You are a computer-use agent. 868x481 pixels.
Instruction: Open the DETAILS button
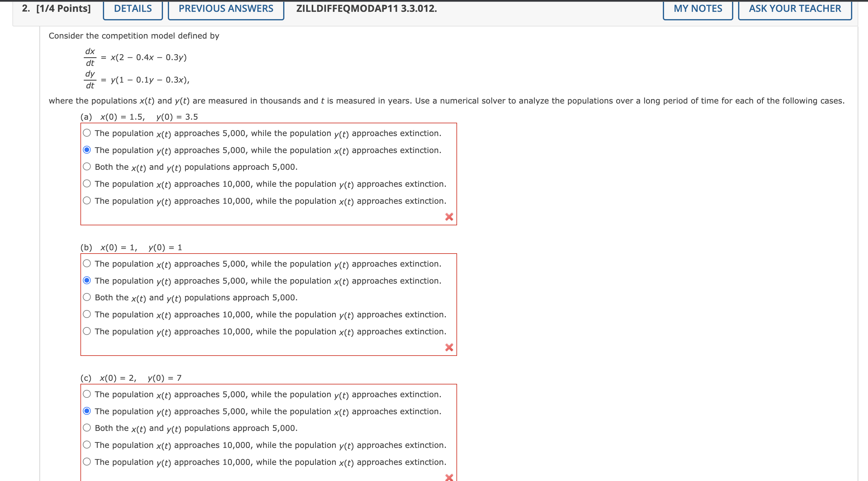[133, 9]
